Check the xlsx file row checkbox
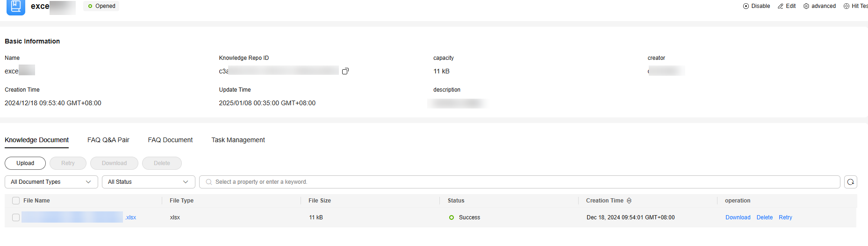 click(16, 217)
